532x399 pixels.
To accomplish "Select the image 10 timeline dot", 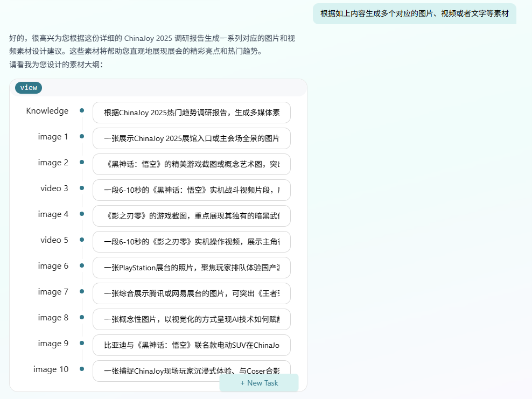I will [82, 369].
